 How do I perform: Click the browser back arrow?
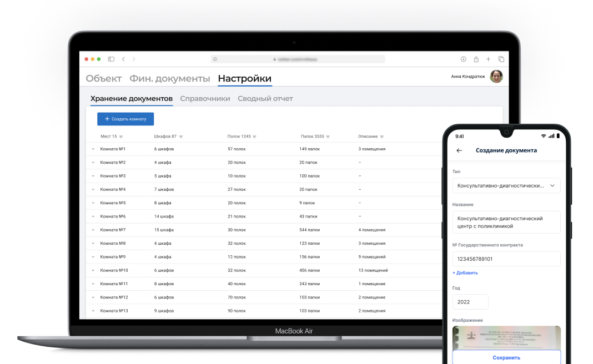(123, 59)
